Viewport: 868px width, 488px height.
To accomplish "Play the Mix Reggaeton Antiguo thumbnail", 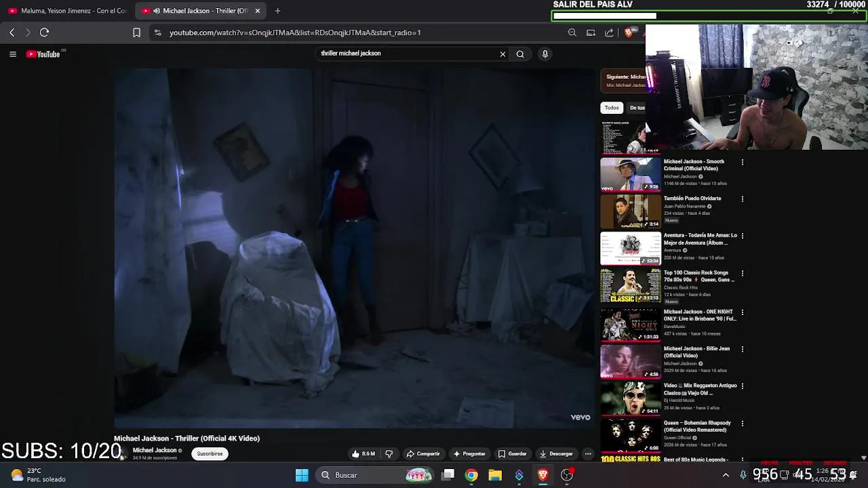I will tap(631, 399).
